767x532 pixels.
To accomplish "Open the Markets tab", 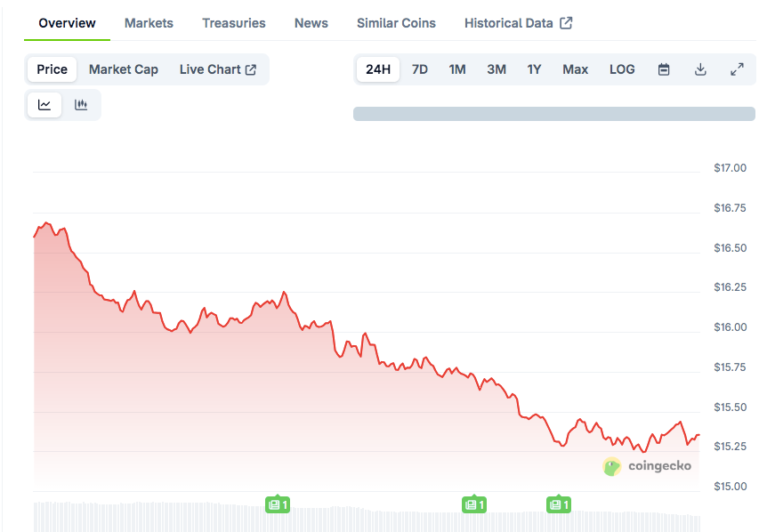I will tap(149, 23).
